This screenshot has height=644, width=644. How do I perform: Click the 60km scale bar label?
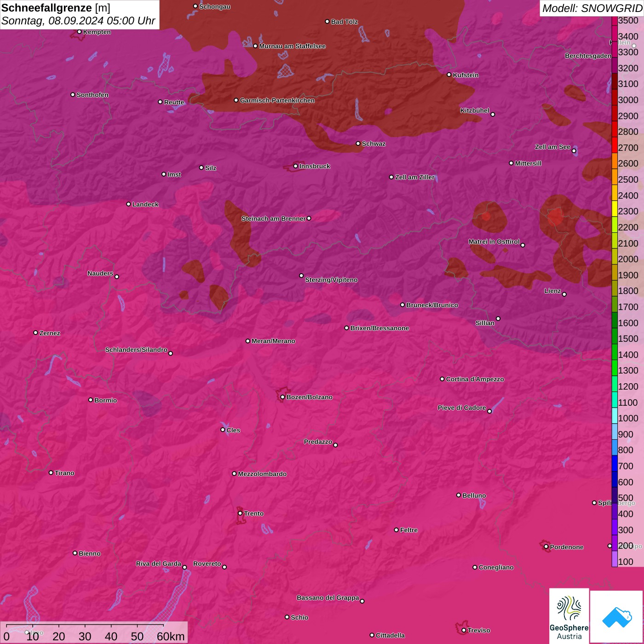(x=171, y=636)
